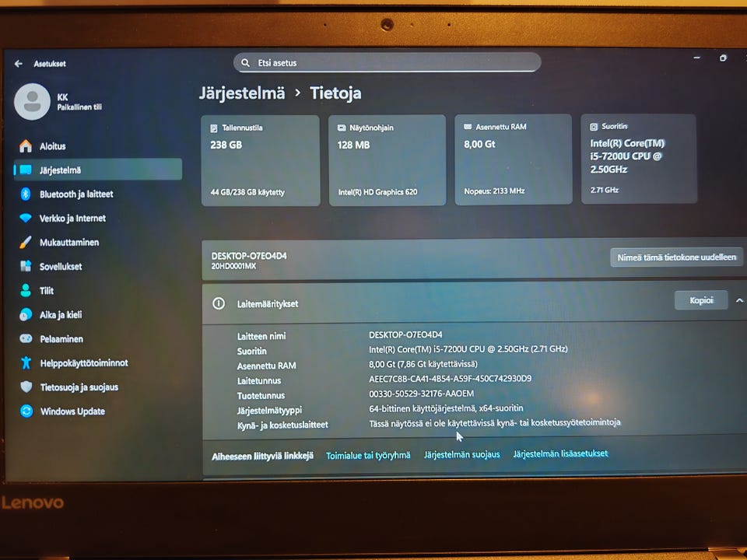Click the Nopeus: 2133 MHz text
Image resolution: width=747 pixels, height=560 pixels.
point(495,191)
